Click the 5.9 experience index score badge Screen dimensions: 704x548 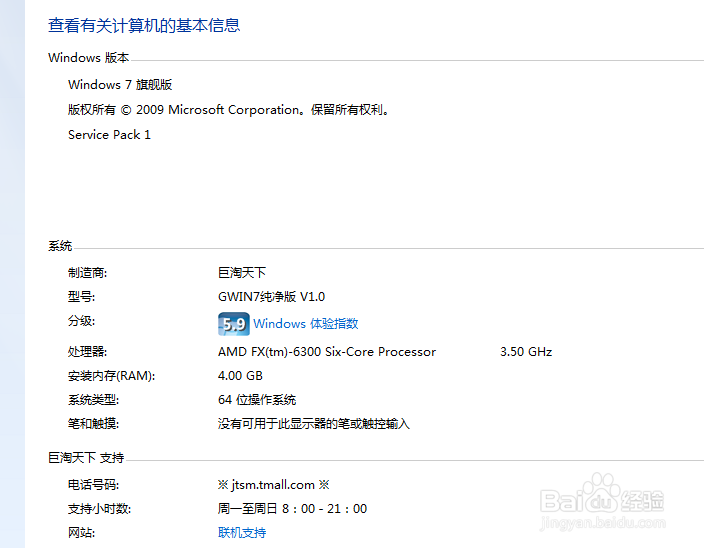233,324
